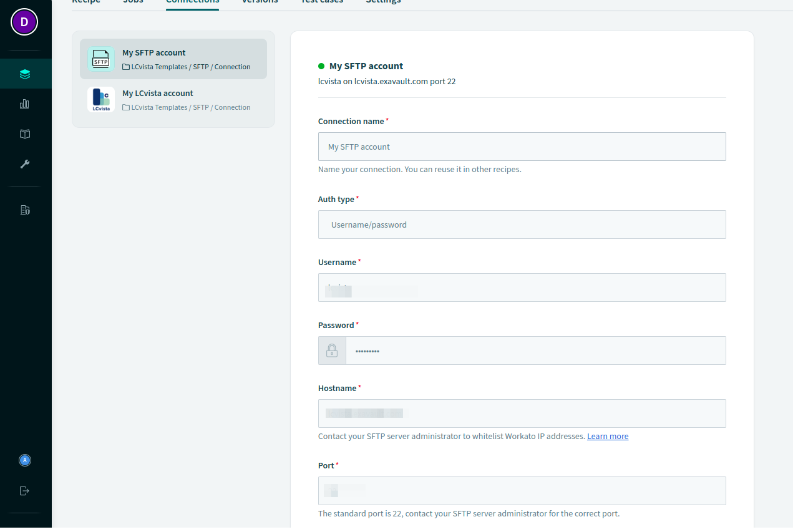Viewport: 793px width, 532px height.
Task: Click the padlock icon beside the Password field
Action: point(332,350)
